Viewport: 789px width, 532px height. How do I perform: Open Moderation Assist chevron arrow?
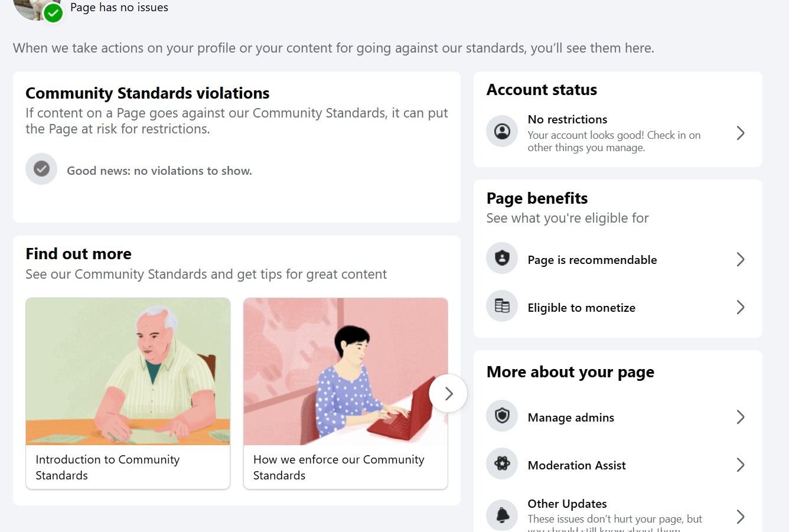[741, 465]
